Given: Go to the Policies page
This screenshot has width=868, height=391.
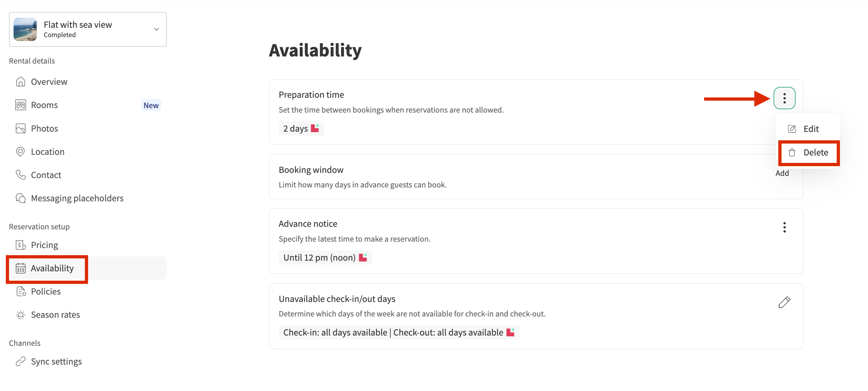Looking at the screenshot, I should [46, 291].
